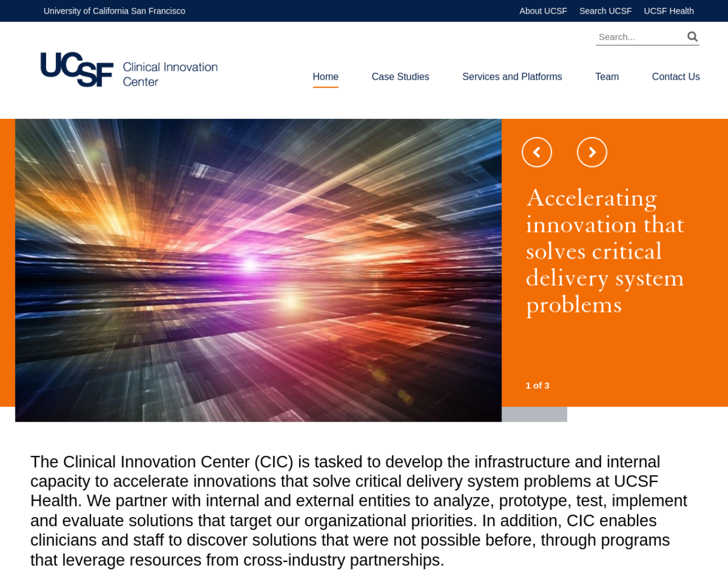Screen dimensions: 728x582
Task: Follow the About UCSF link
Action: [543, 11]
